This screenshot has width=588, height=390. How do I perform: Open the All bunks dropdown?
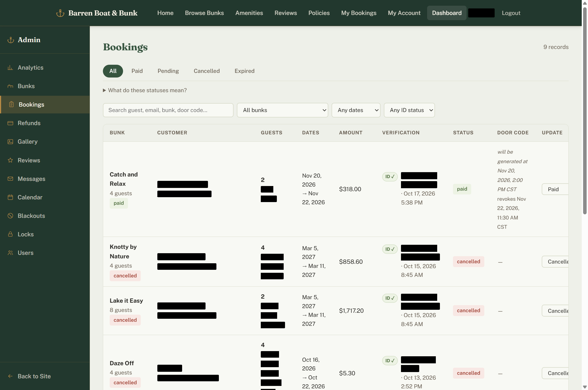pyautogui.click(x=283, y=110)
